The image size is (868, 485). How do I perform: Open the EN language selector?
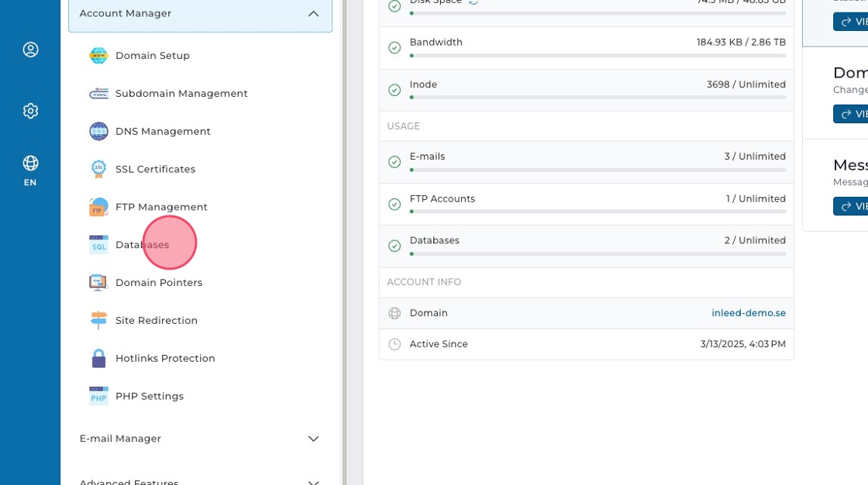coord(30,170)
